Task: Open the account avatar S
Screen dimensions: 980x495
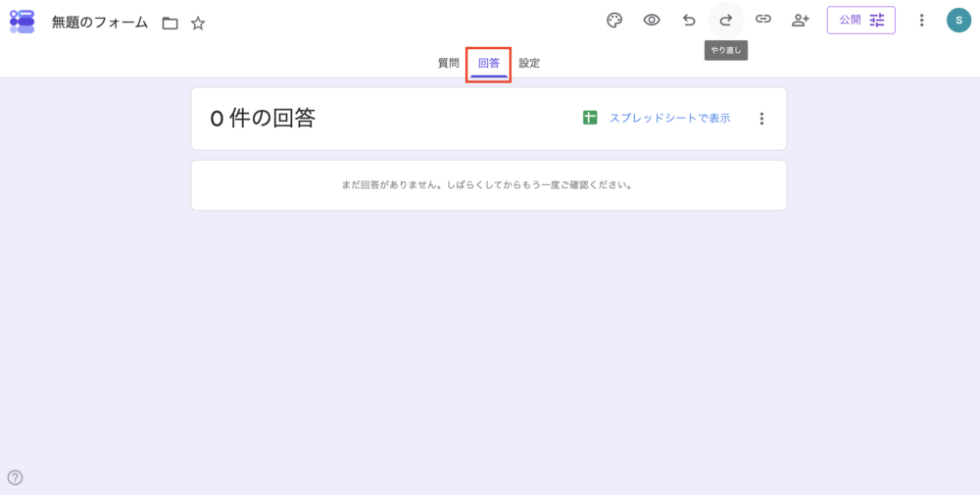Action: click(958, 20)
